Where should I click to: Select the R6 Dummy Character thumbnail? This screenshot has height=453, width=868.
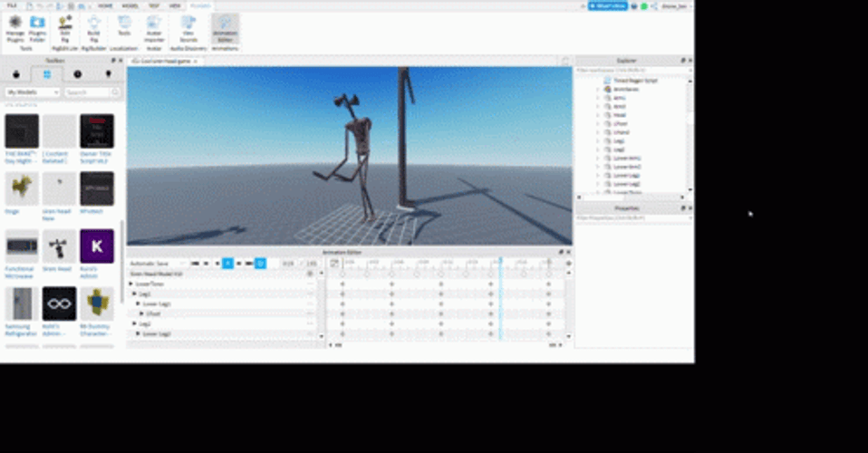click(x=97, y=304)
